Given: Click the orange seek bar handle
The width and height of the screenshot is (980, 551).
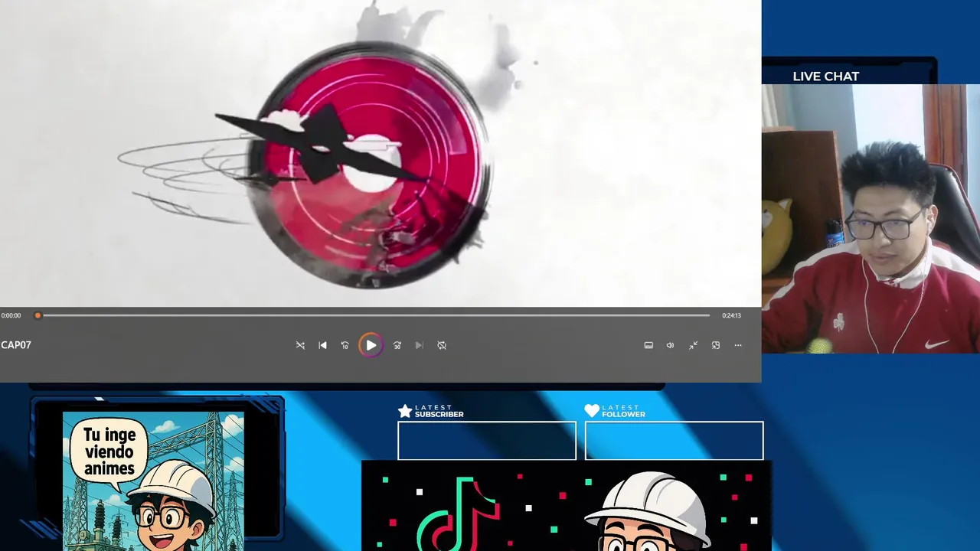Looking at the screenshot, I should (38, 315).
